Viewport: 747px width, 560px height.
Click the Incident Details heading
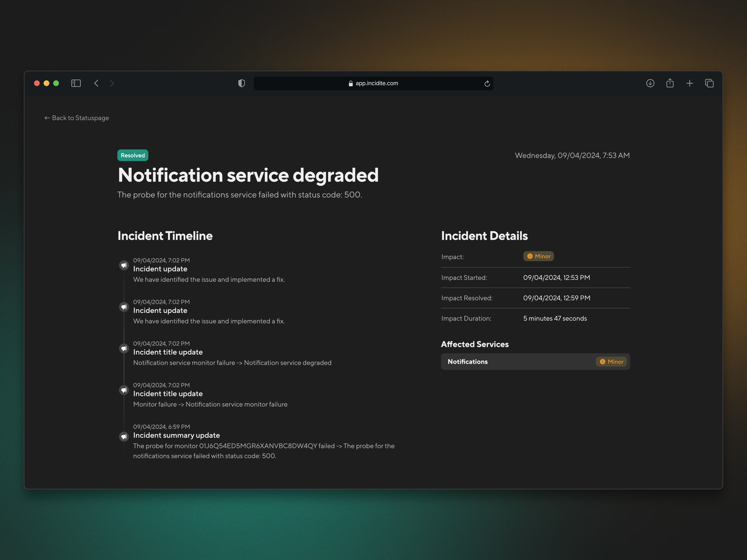[484, 236]
